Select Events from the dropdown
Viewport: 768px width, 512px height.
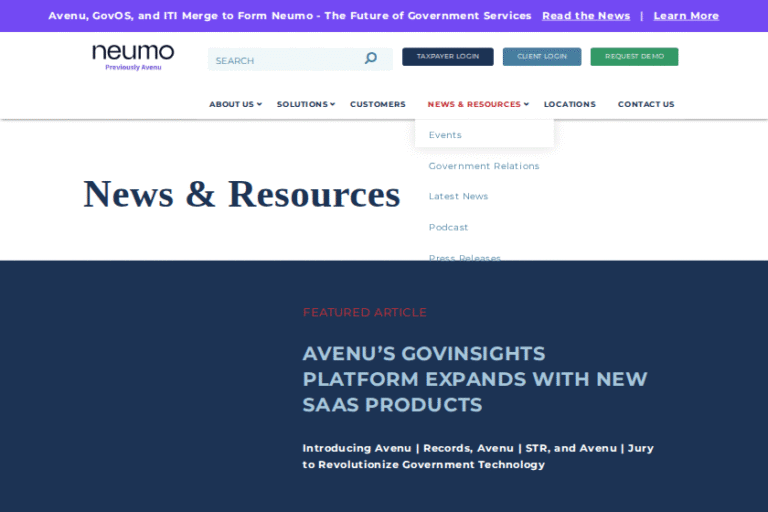(445, 135)
